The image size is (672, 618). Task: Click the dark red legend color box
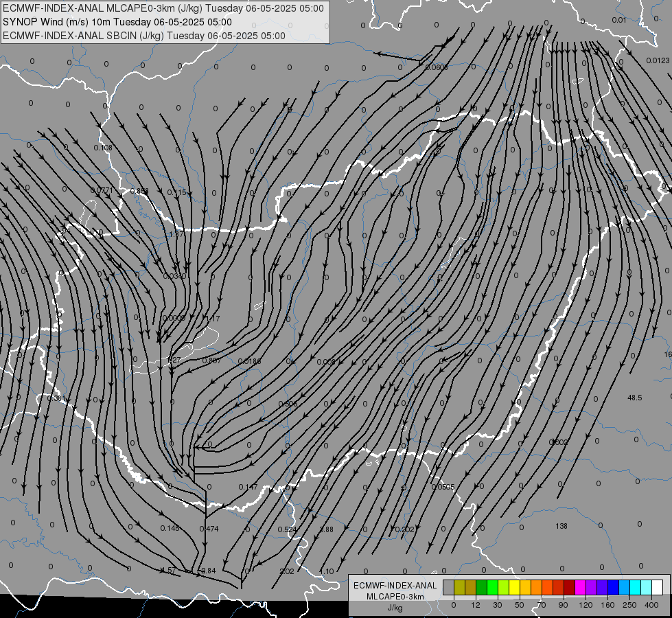point(569,588)
